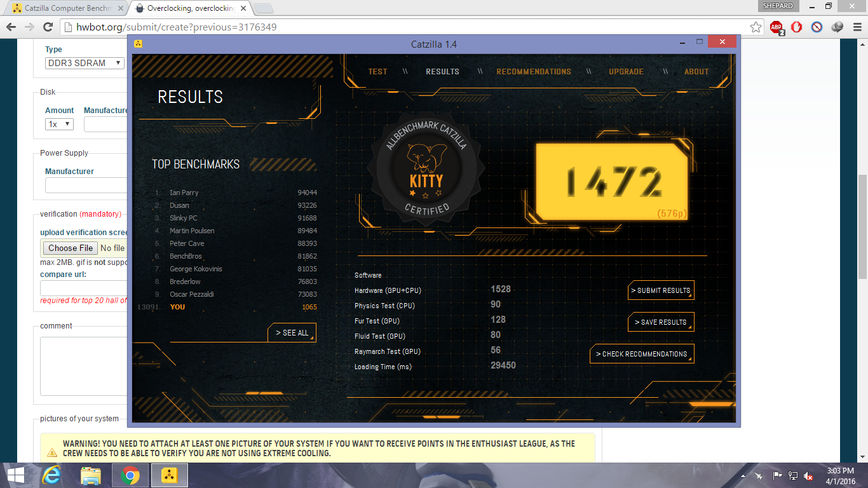Click the Catzilla taskbar icon
Screen dimensions: 868x488
[x=169, y=475]
